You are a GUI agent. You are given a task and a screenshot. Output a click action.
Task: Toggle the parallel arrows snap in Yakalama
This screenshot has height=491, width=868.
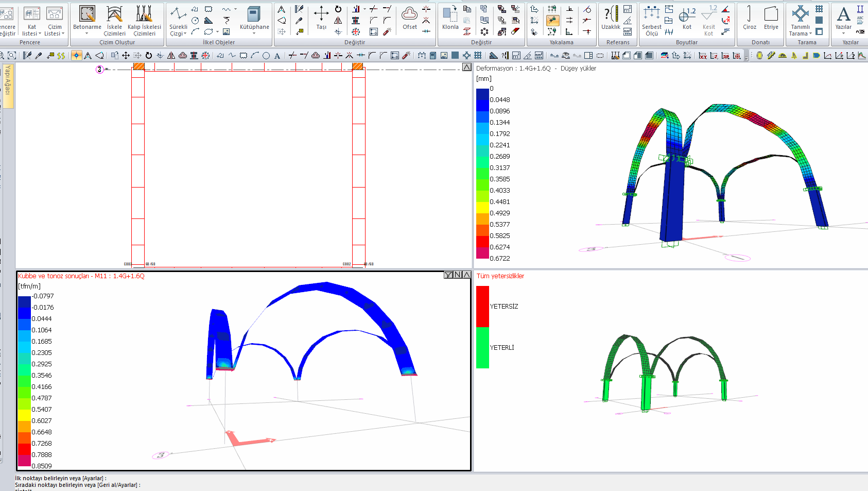(x=569, y=21)
